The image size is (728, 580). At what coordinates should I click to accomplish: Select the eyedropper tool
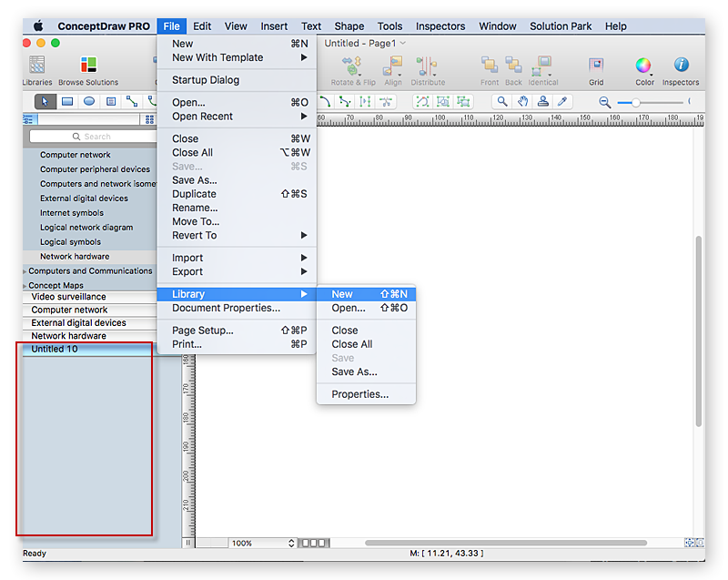point(562,101)
